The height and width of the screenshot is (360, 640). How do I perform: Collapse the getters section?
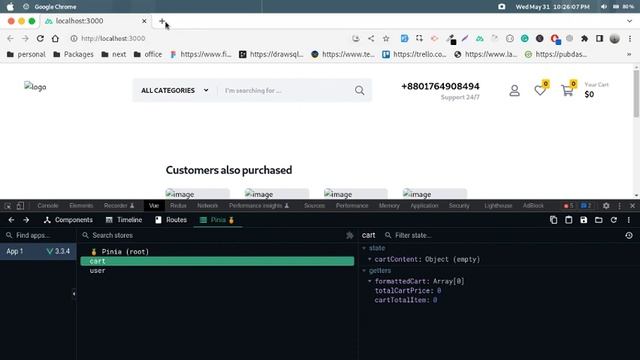364,271
